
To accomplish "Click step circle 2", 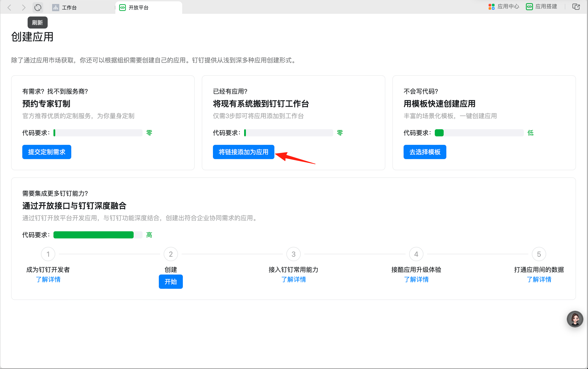I will (x=171, y=254).
